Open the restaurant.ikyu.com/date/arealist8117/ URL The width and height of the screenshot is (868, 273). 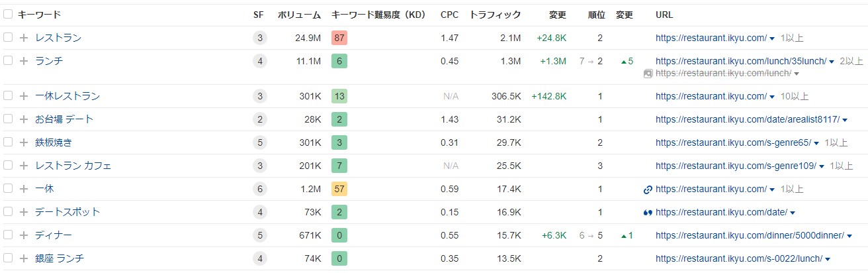point(748,119)
